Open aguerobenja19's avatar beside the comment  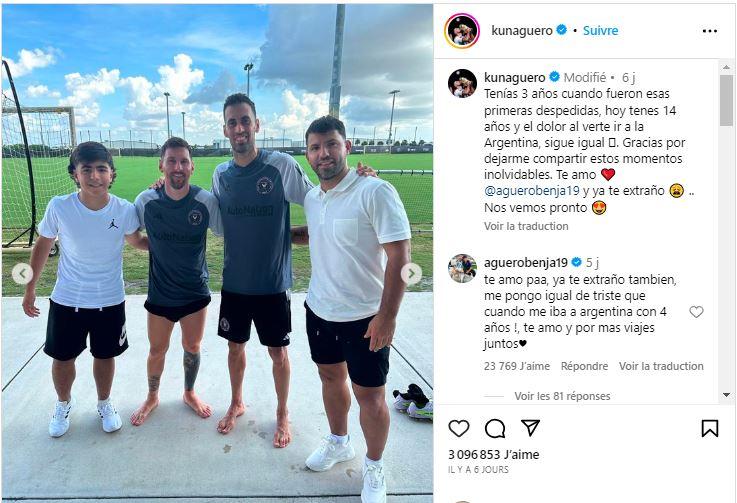[462, 268]
